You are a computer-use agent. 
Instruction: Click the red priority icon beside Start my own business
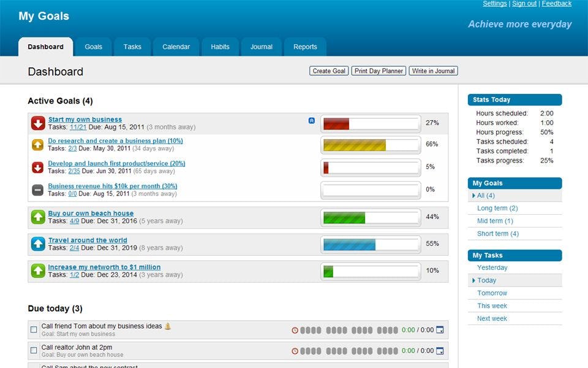point(37,123)
